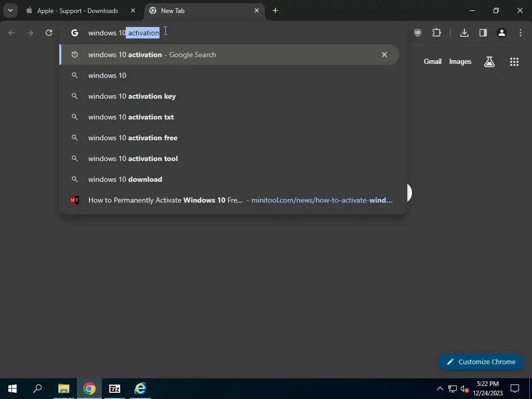Click the MiniTool favicon in suggestions
The height and width of the screenshot is (399, 532).
(x=75, y=200)
